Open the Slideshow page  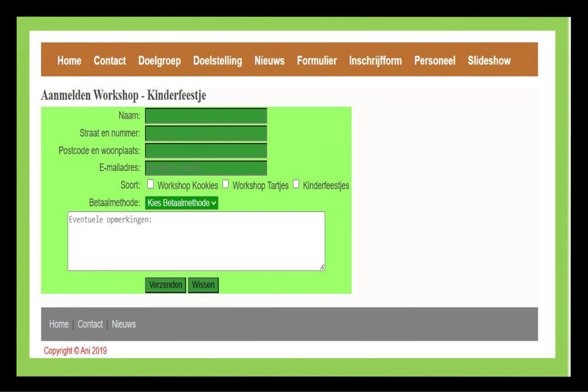pos(489,61)
